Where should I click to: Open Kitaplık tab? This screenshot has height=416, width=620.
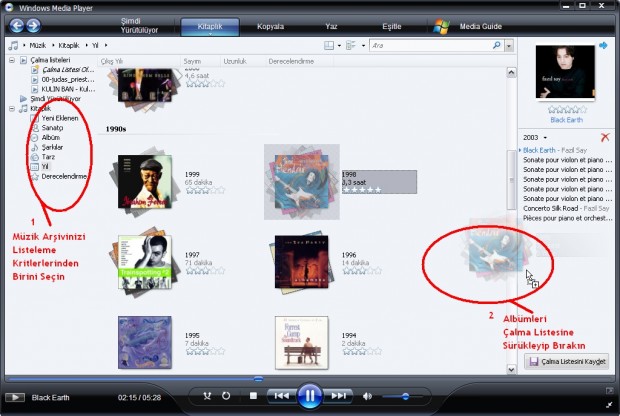click(210, 26)
